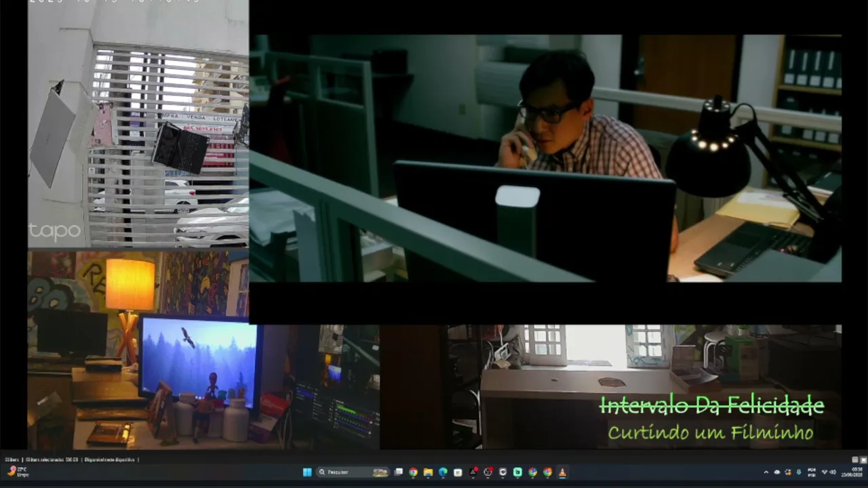Open the Windows Start menu
This screenshot has height=488, width=868.
click(307, 472)
